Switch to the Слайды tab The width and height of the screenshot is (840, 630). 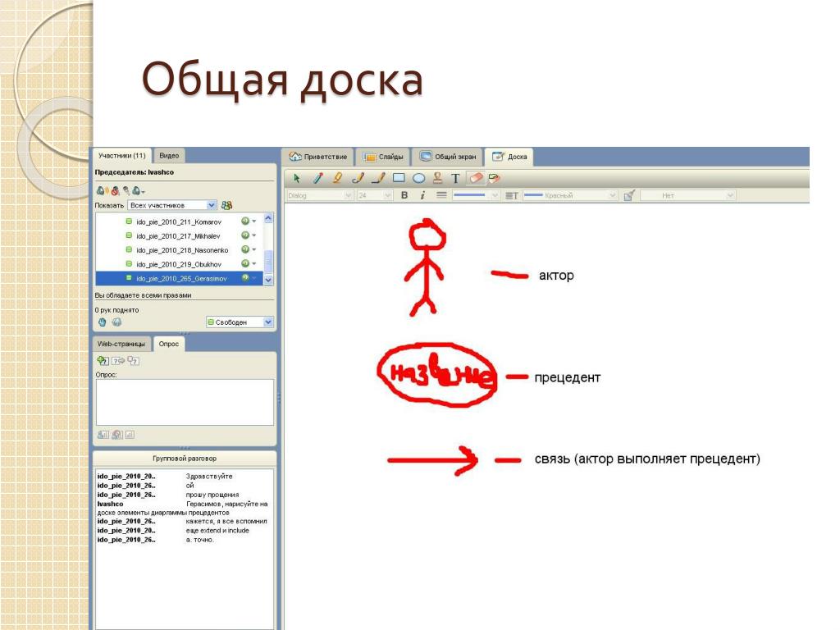click(384, 157)
